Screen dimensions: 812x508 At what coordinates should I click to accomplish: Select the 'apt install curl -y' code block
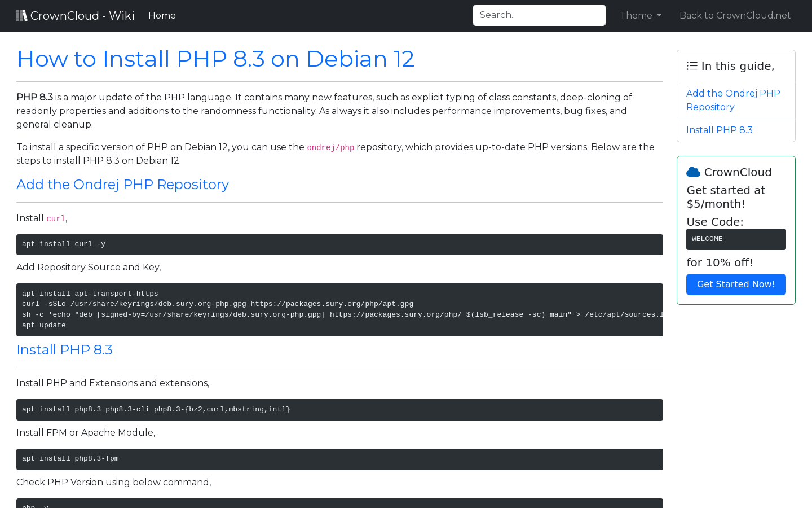[339, 244]
